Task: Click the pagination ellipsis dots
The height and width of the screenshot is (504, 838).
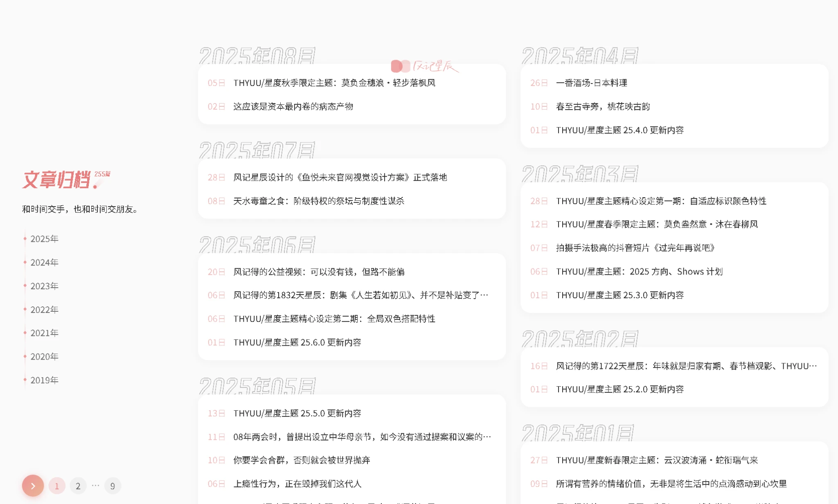Action: coord(95,486)
